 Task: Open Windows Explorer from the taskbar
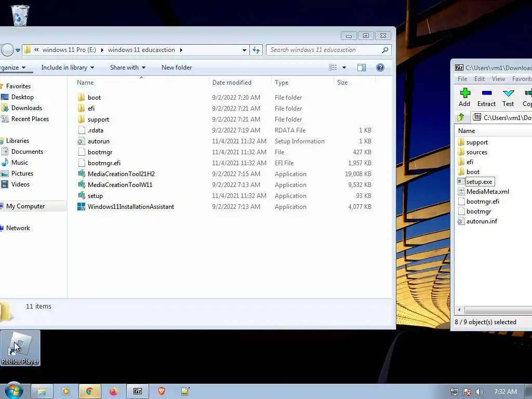point(42,392)
